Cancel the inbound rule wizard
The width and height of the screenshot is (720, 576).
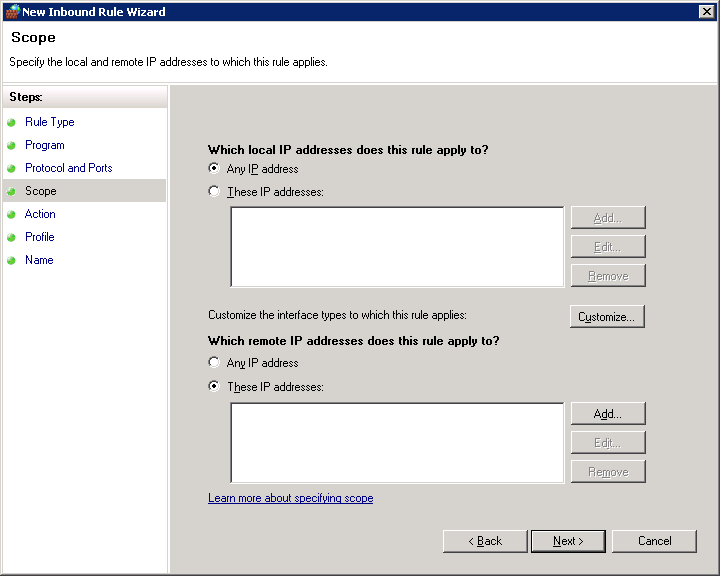pyautogui.click(x=654, y=541)
